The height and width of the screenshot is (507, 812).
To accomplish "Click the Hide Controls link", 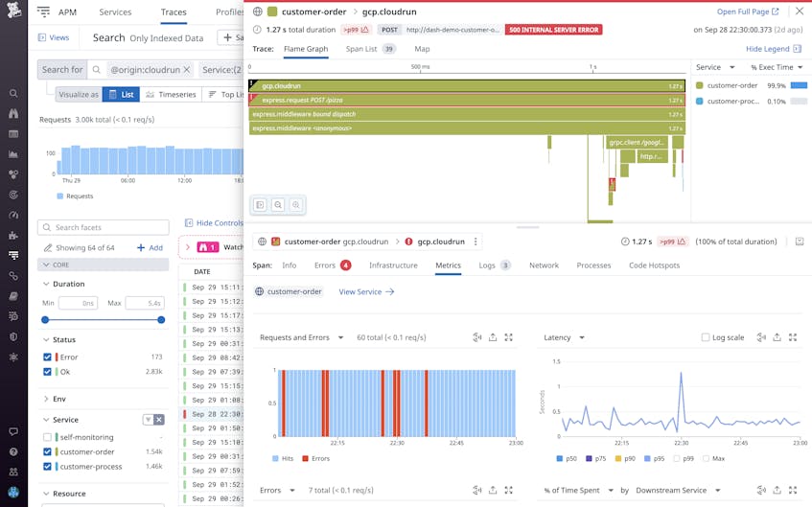I will pos(214,222).
